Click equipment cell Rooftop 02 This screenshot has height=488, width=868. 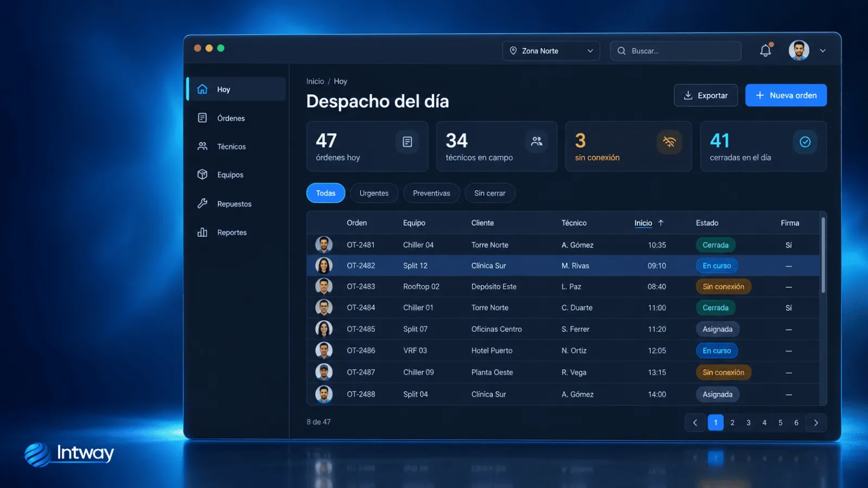click(x=421, y=286)
